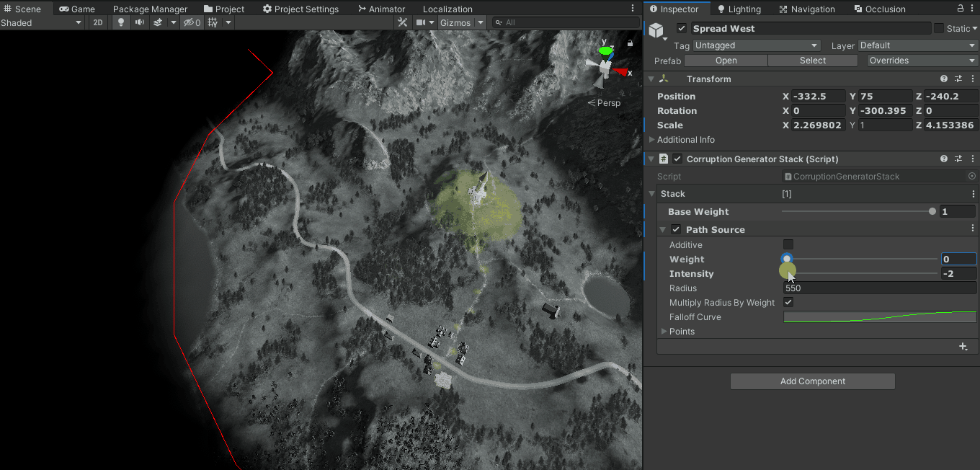
Task: Toggle the scene gizmo lock icon
Action: point(631,43)
